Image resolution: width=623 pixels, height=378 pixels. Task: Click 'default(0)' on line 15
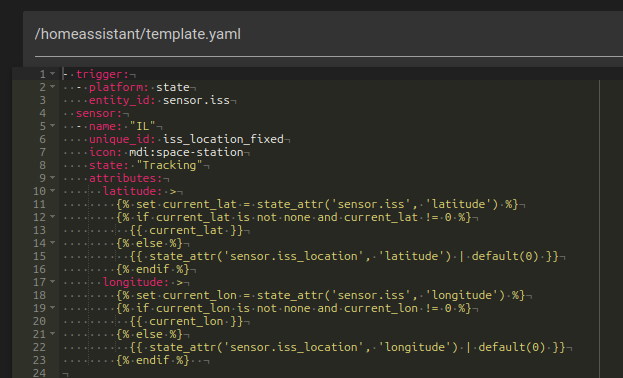(505, 256)
